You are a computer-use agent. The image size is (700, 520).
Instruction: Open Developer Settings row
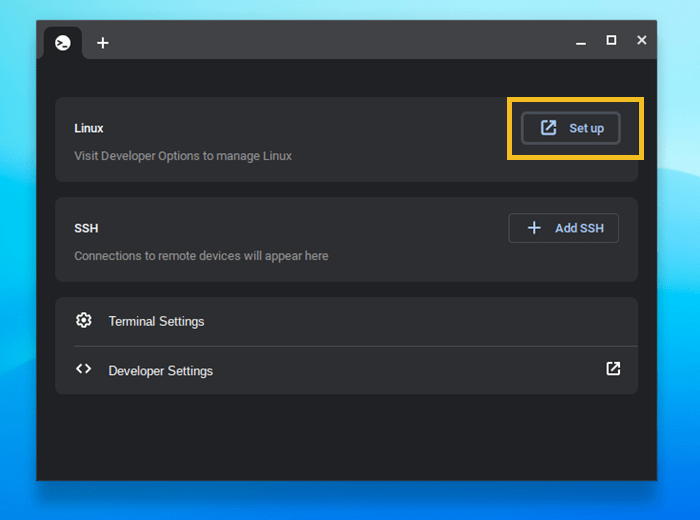[x=346, y=370]
